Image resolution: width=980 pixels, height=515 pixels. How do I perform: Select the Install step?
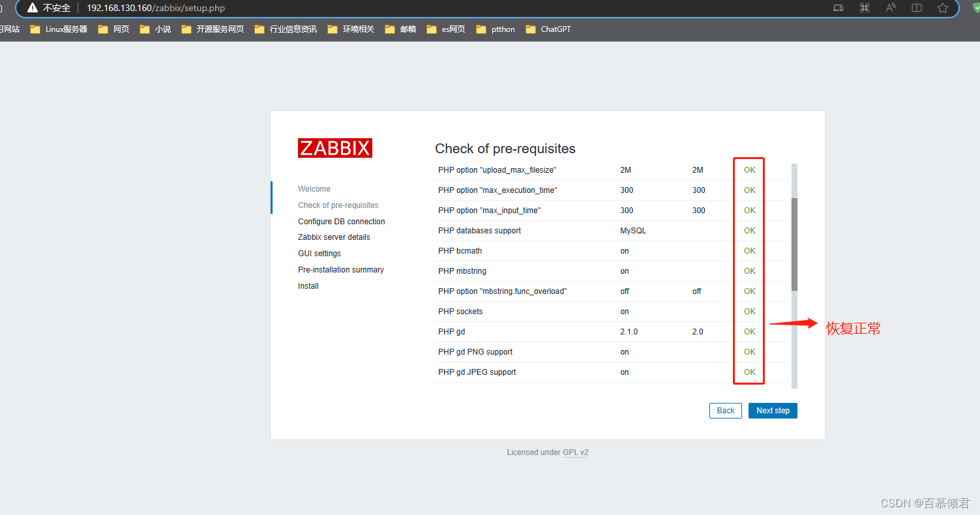point(308,286)
